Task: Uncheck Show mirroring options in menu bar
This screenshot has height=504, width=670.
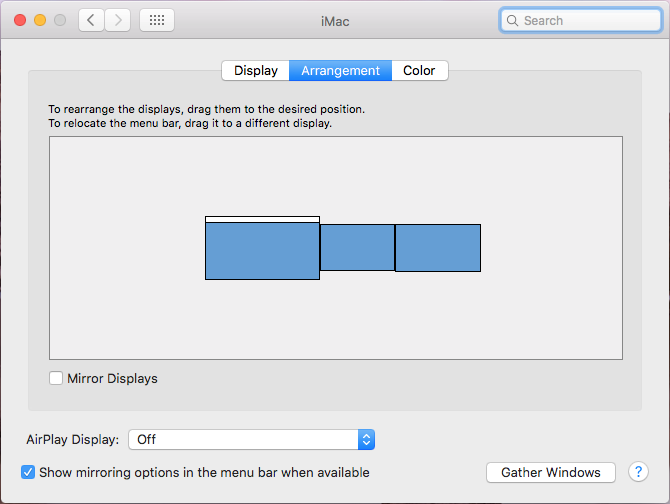Action: pos(28,472)
